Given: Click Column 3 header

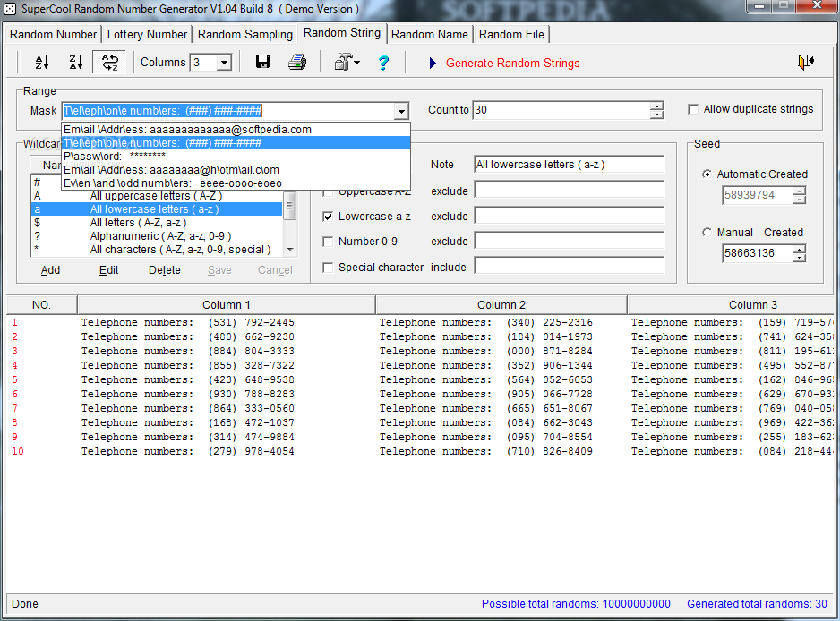Looking at the screenshot, I should 731,304.
